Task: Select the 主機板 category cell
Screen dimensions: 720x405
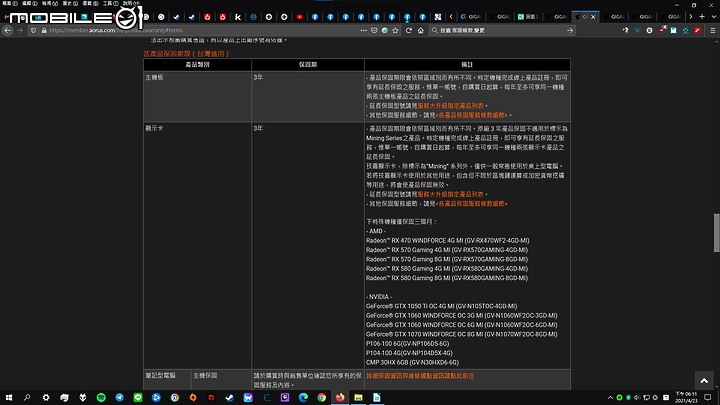Action: pyautogui.click(x=197, y=96)
